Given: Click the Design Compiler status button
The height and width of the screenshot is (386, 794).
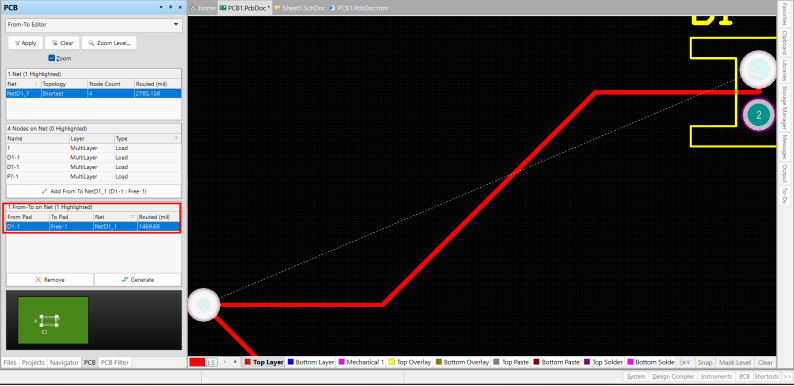Looking at the screenshot, I should [x=672, y=376].
